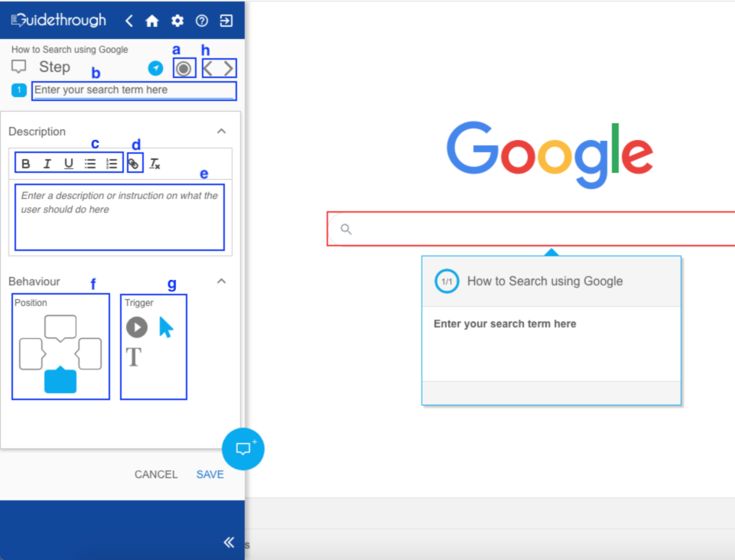This screenshot has width=735, height=560.
Task: Insert a bulleted list
Action: [x=90, y=163]
